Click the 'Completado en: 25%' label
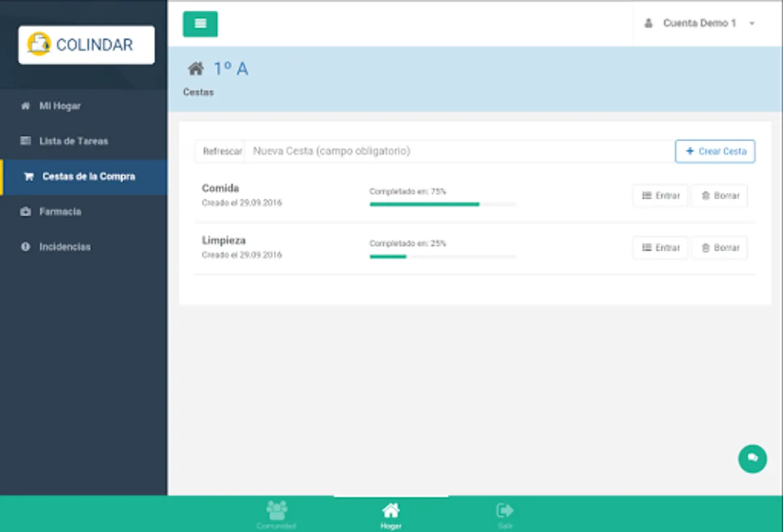The width and height of the screenshot is (783, 532). (407, 244)
